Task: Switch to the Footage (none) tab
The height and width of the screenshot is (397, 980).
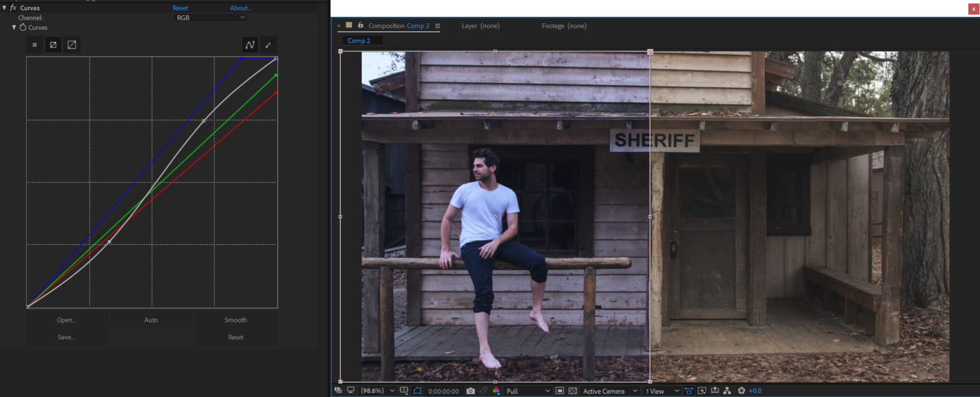Action: [564, 26]
